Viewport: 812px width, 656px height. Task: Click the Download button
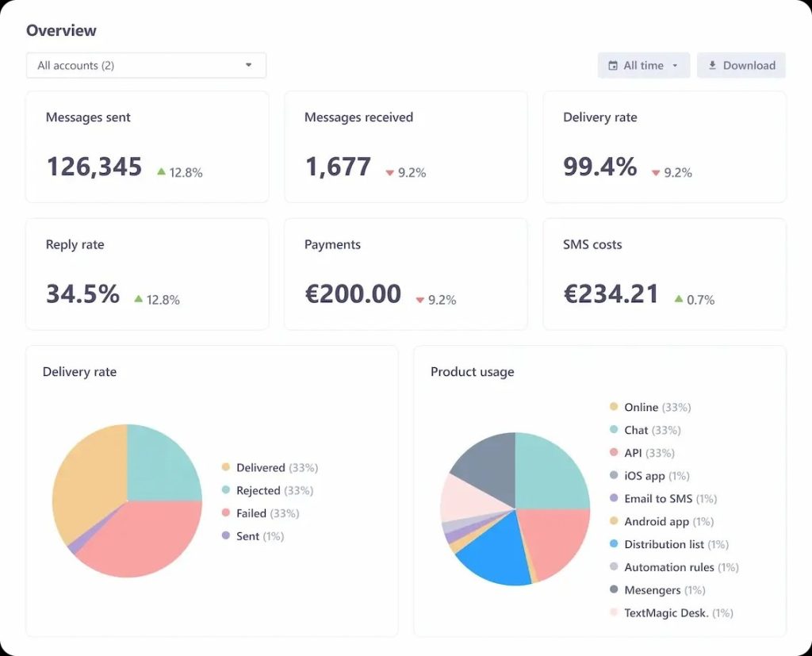coord(741,66)
